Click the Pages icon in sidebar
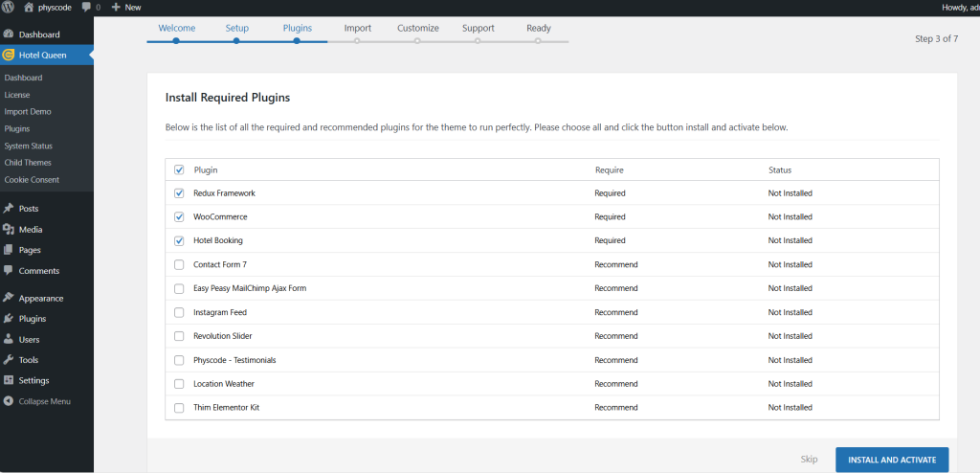Screen dimensions: 980x473 9,250
